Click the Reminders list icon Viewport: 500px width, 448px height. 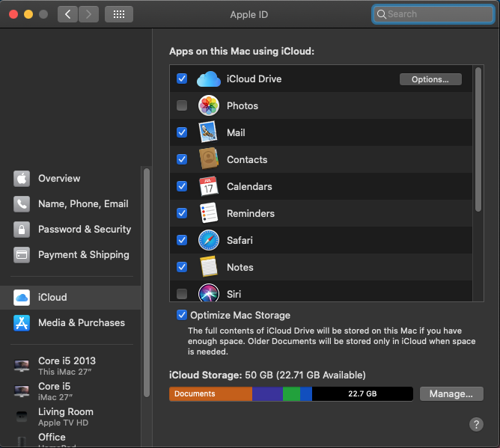point(209,213)
